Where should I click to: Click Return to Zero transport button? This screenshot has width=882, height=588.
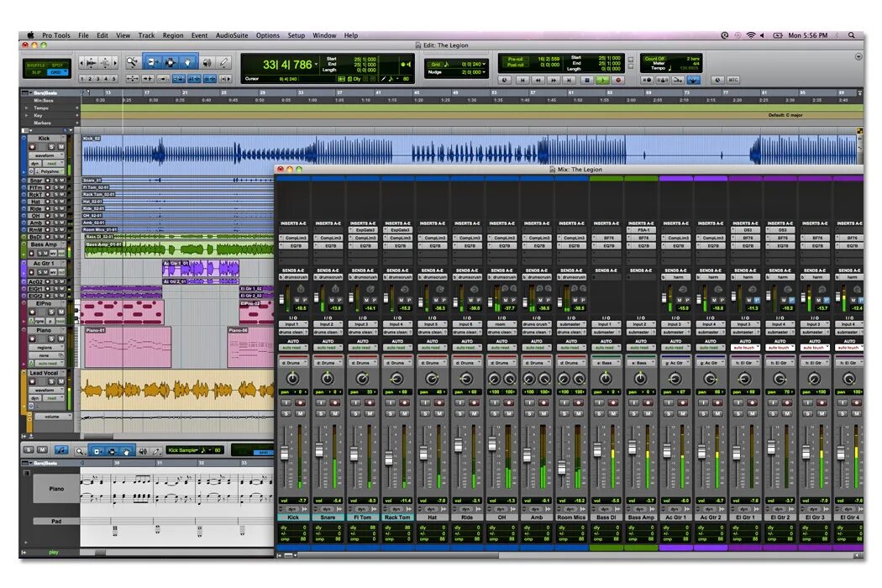tap(522, 80)
